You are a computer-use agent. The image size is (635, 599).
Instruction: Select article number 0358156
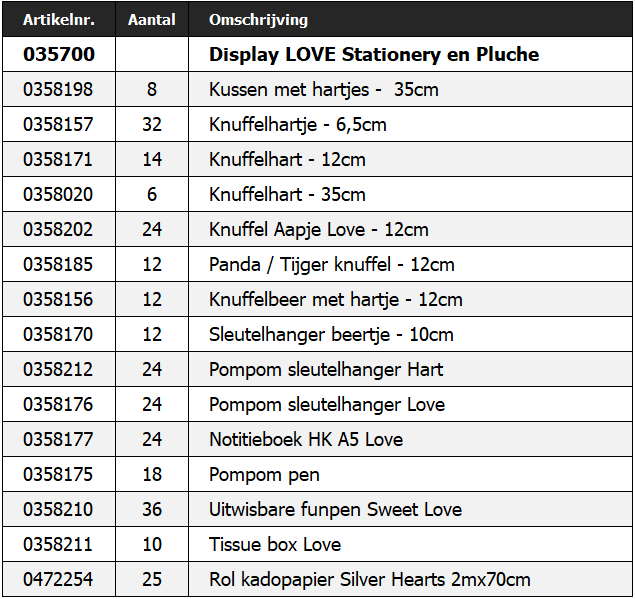pos(58,299)
